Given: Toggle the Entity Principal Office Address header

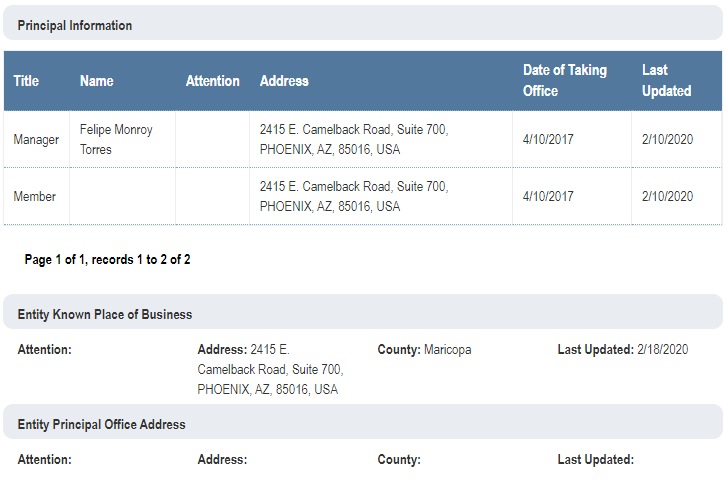Looking at the screenshot, I should pyautogui.click(x=102, y=424).
